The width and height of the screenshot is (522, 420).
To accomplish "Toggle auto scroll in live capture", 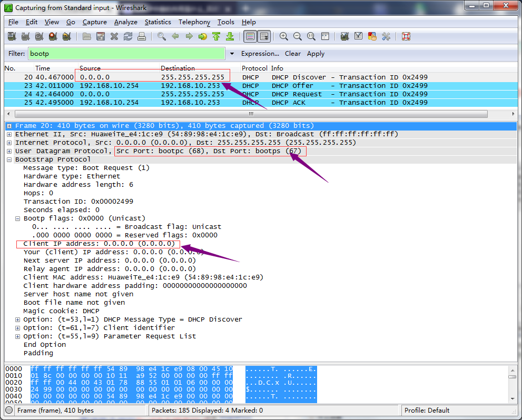I will pos(264,36).
